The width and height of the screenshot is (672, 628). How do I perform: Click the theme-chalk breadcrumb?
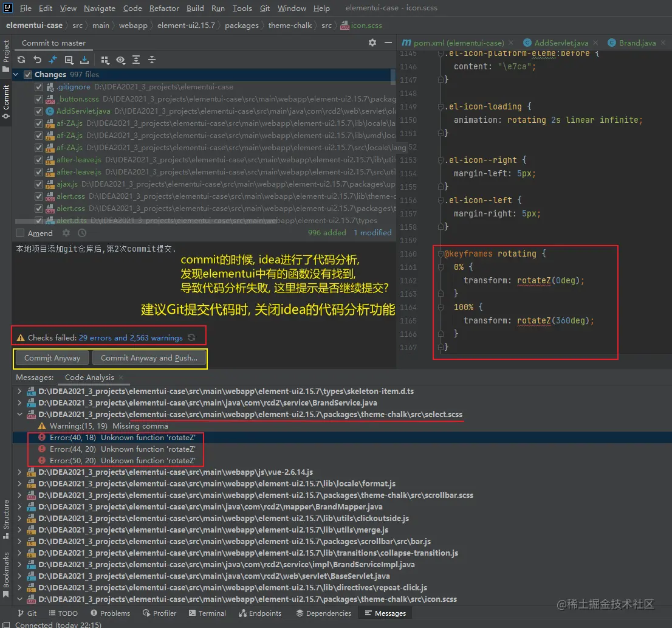pos(290,26)
